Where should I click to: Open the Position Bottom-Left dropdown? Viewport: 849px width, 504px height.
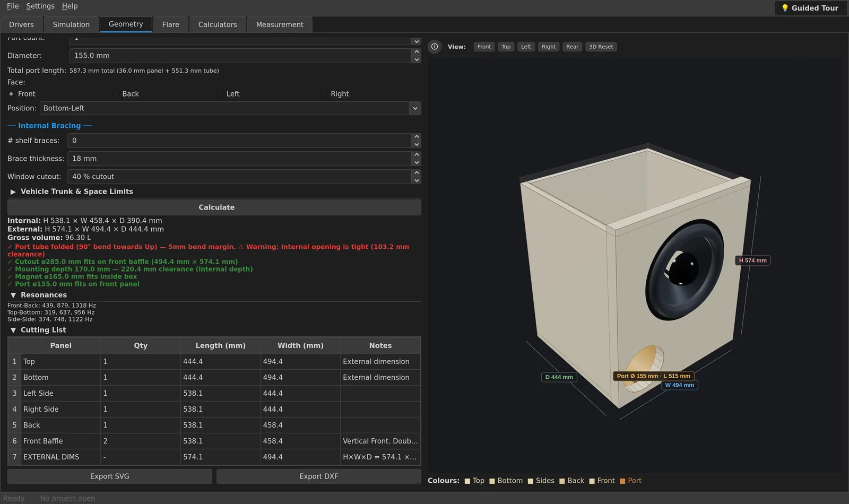coord(230,108)
